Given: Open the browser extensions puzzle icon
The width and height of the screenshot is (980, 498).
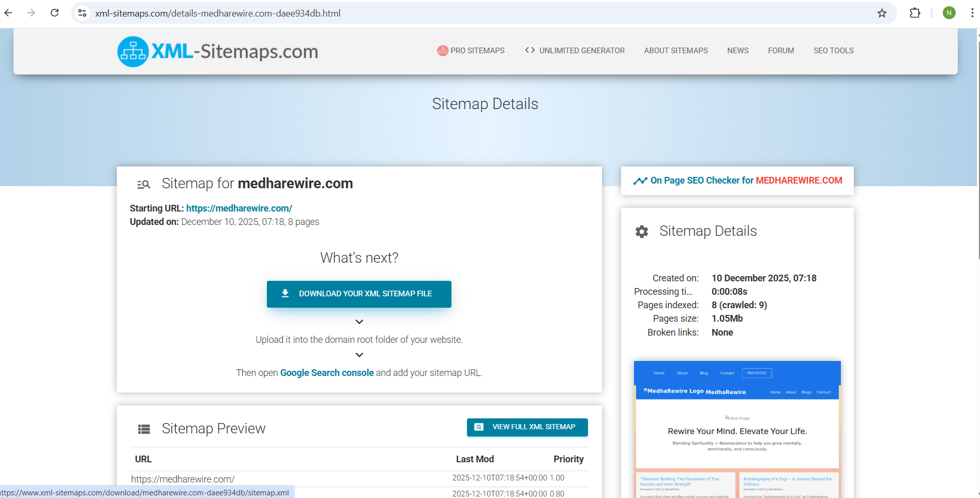Looking at the screenshot, I should (915, 13).
